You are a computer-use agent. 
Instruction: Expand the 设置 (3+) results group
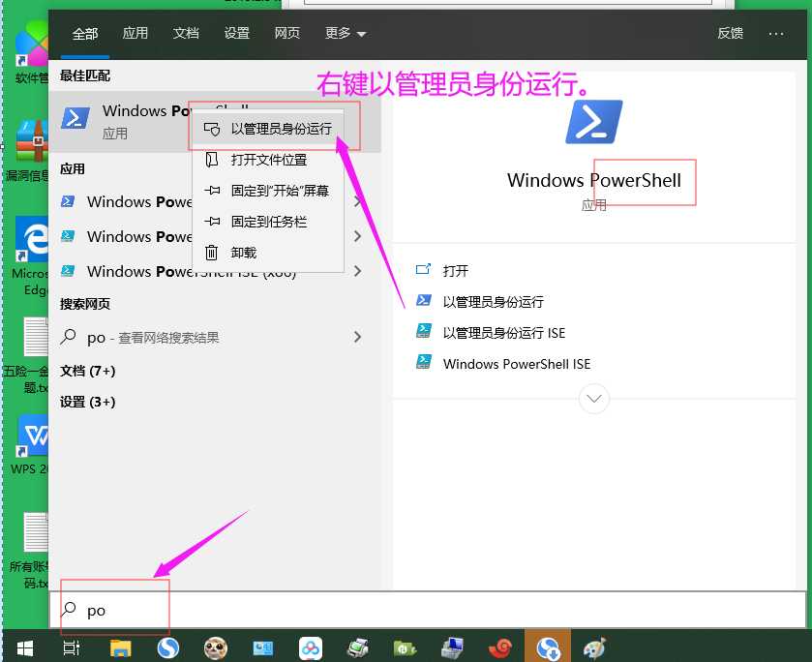coord(87,402)
